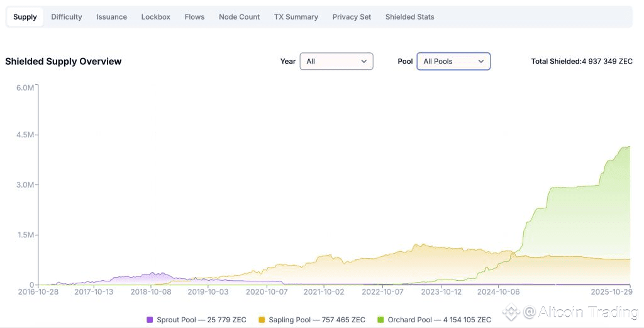This screenshot has width=644, height=328.
Task: Toggle the yellow Sapling Pool swatch
Action: pyautogui.click(x=262, y=320)
